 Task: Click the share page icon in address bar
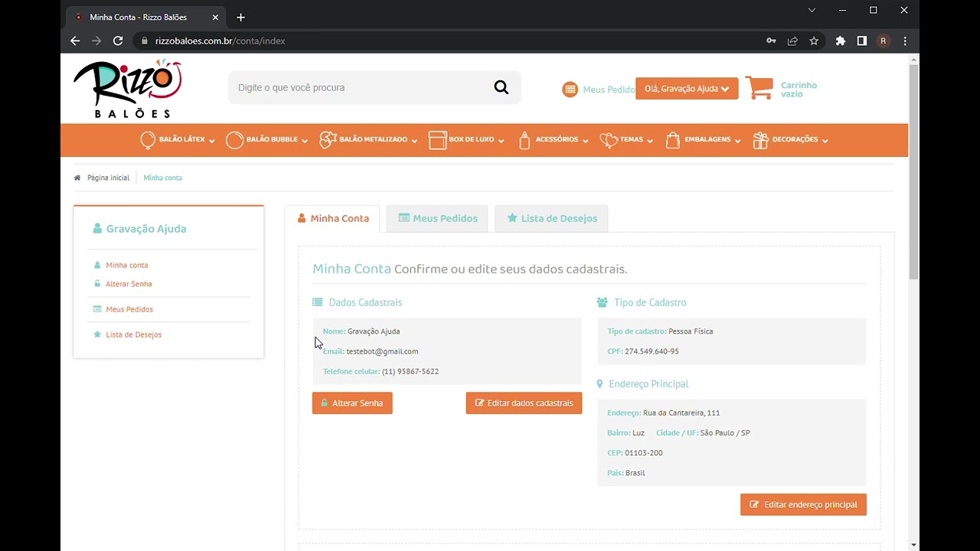(x=792, y=41)
